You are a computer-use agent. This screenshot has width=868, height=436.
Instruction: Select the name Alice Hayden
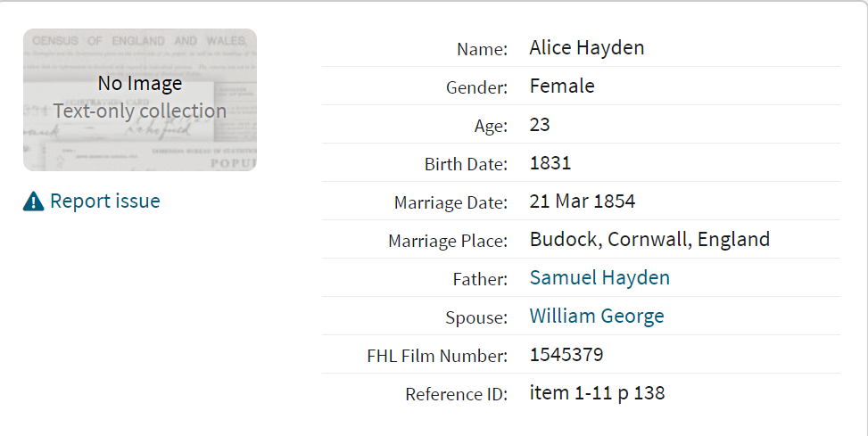(586, 48)
